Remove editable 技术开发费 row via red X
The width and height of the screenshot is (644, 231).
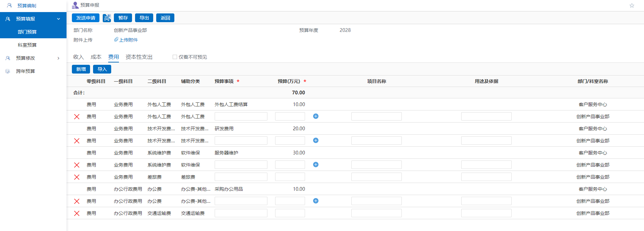(x=77, y=141)
